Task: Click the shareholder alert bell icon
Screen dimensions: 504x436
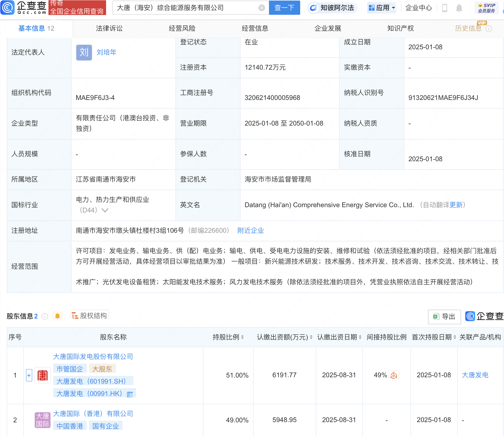Action: [x=57, y=316]
